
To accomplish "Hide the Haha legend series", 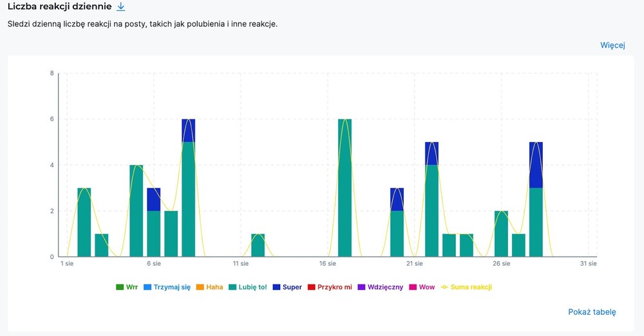I will tap(209, 287).
